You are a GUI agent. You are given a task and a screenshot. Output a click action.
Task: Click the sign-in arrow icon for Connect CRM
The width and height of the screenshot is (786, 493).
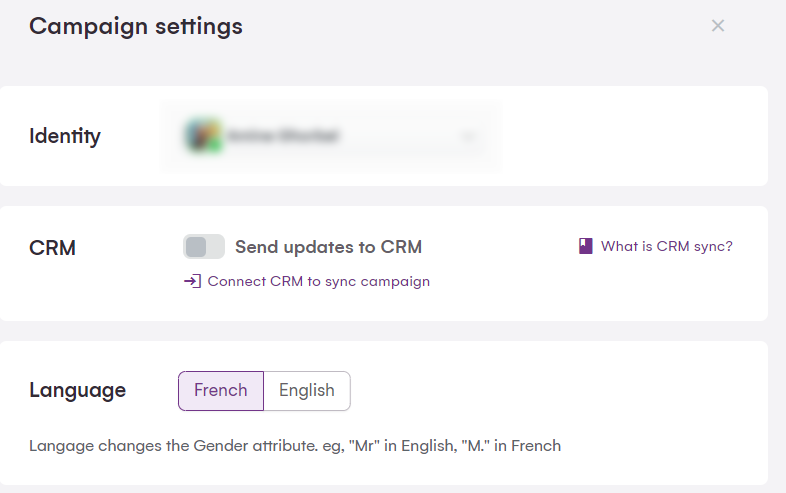coord(192,281)
